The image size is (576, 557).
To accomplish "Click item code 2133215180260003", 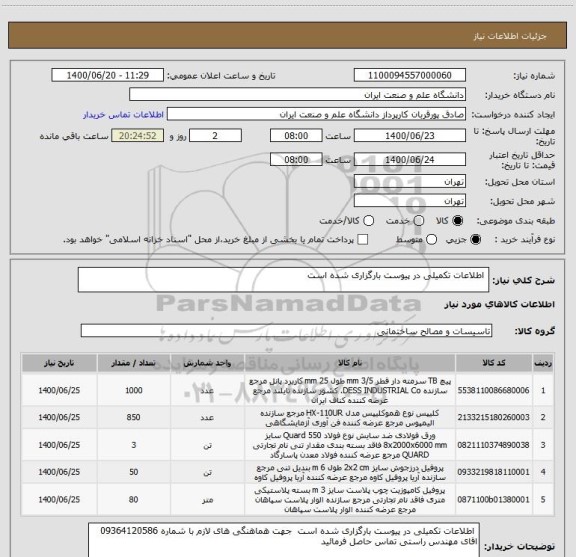I will tap(493, 417).
